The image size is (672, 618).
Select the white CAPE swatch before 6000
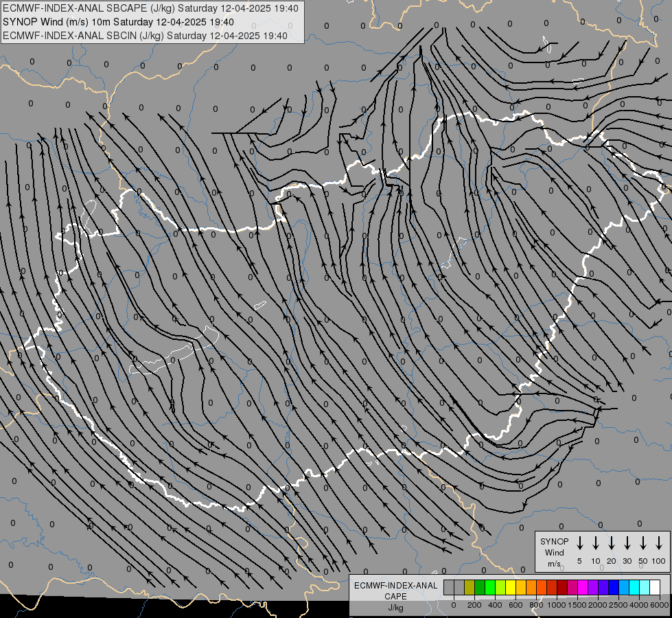[x=654, y=587]
